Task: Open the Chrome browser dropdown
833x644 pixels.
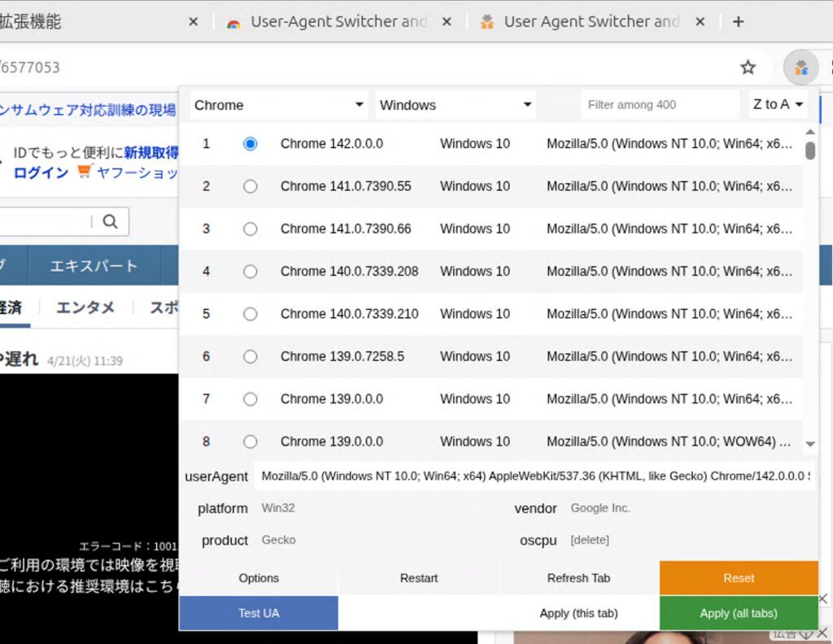Action: click(x=279, y=105)
